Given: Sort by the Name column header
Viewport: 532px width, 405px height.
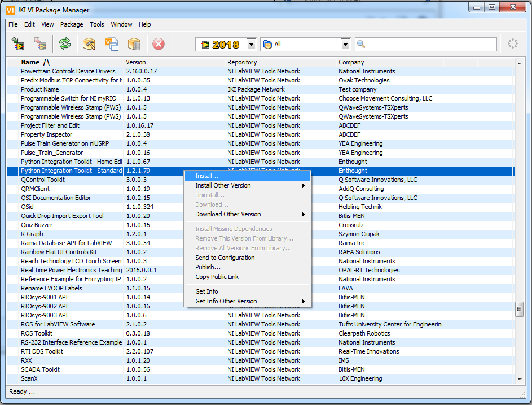Looking at the screenshot, I should [71, 62].
